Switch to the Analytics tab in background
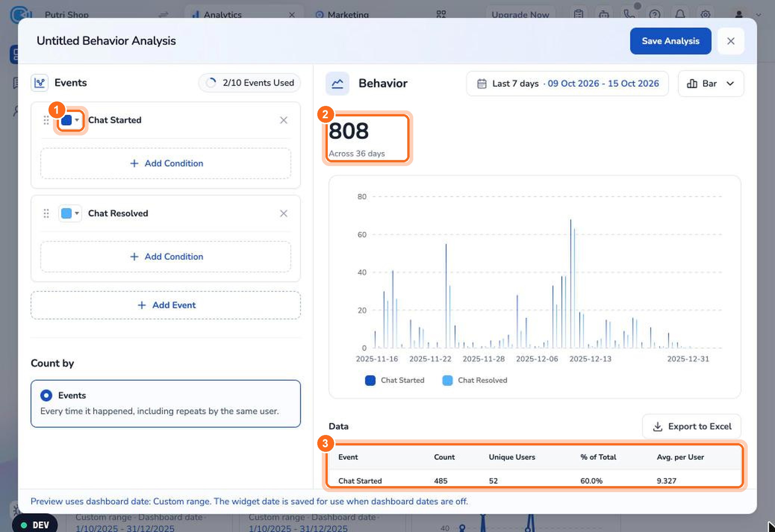 coord(222,15)
